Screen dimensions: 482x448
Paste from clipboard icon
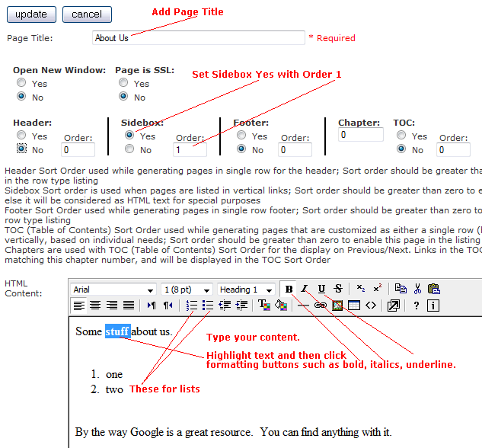pyautogui.click(x=434, y=289)
